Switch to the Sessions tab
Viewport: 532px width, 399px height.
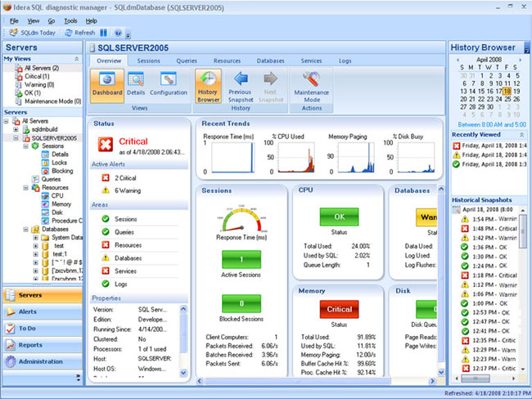pos(149,61)
